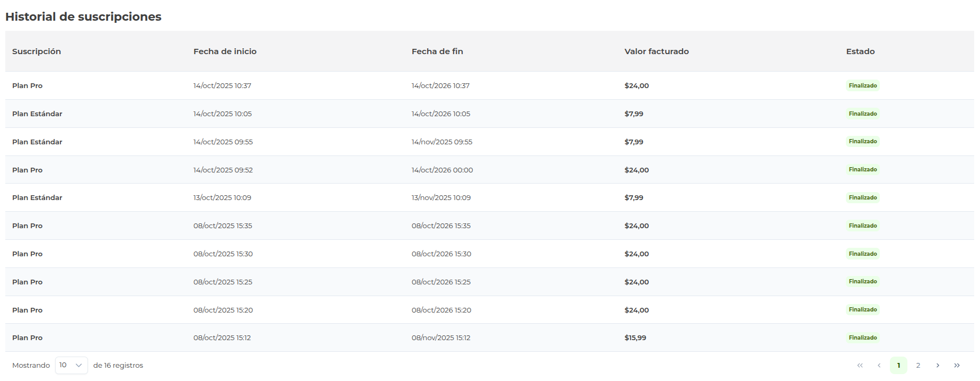Select current page 1 in pagination
This screenshot has height=381, width=980.
click(898, 365)
